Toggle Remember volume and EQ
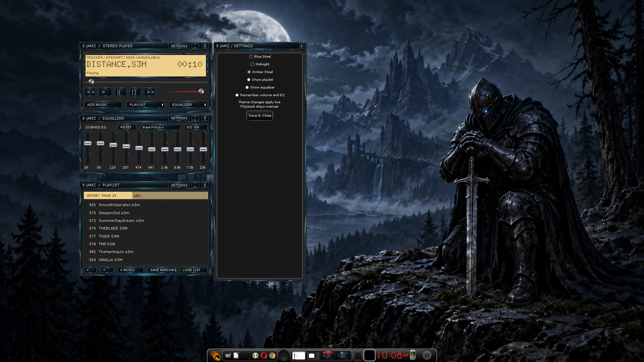 (260, 95)
